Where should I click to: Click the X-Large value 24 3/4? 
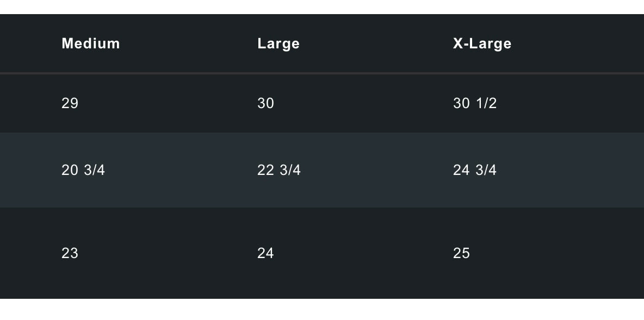pos(474,170)
